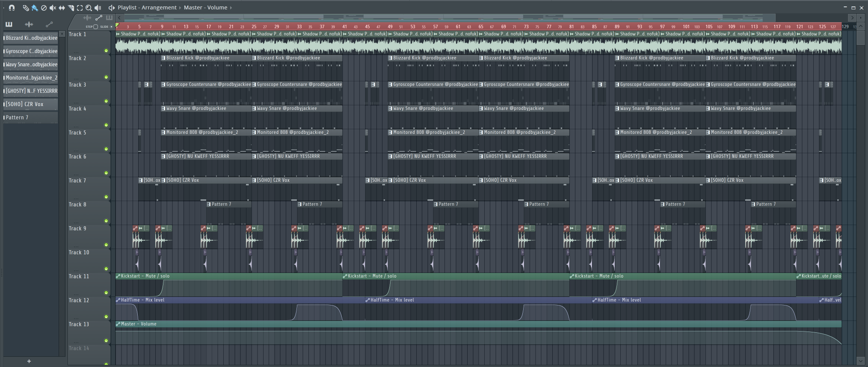Click the picker panel scroll handle
The width and height of the screenshot is (868, 367).
coord(62,34)
